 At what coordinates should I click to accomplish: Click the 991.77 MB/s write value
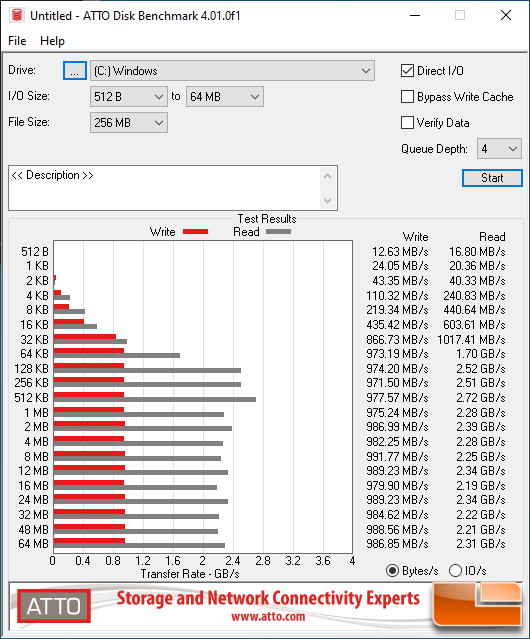397,456
